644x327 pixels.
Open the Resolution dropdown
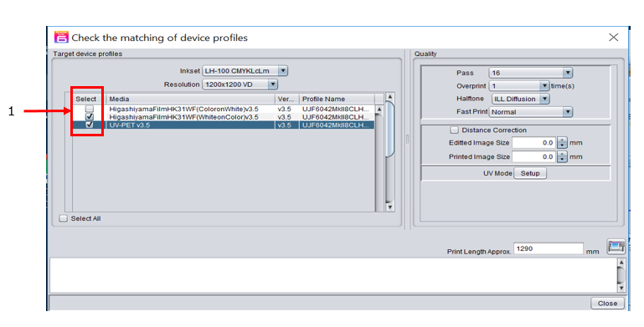pos(240,84)
